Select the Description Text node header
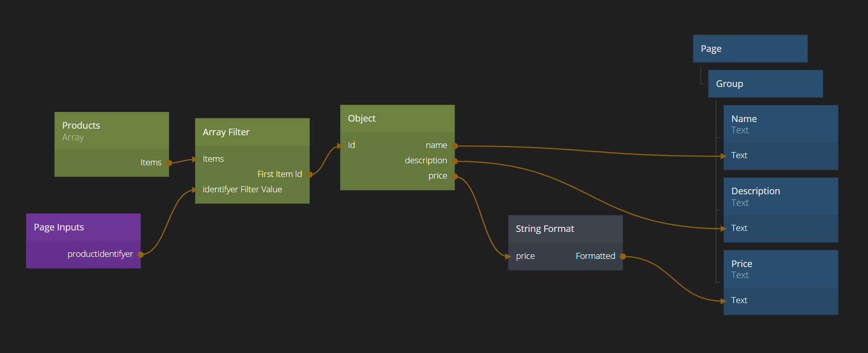Screen dimensions: 868x353 pos(780,196)
